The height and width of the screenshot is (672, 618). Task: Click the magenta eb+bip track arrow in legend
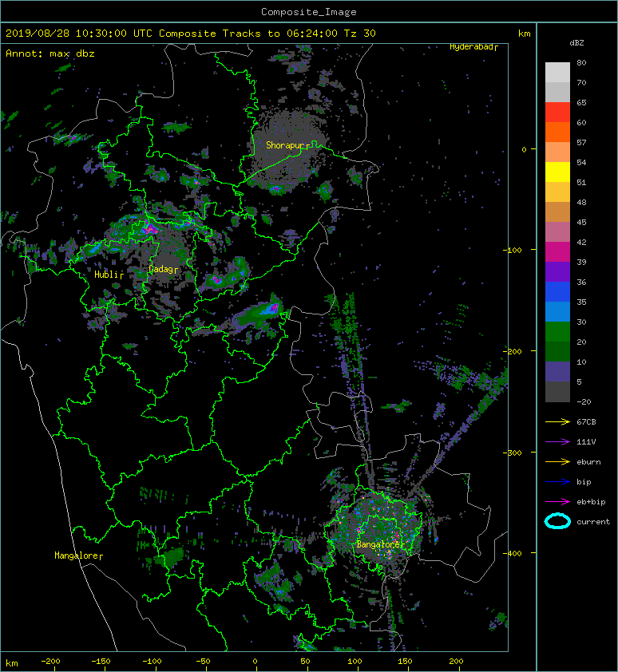[557, 501]
